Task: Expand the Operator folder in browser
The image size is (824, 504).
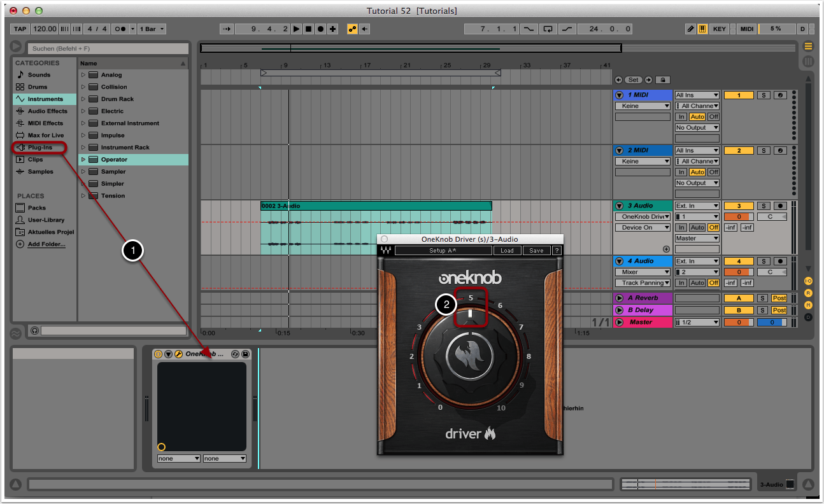Action: pos(83,160)
